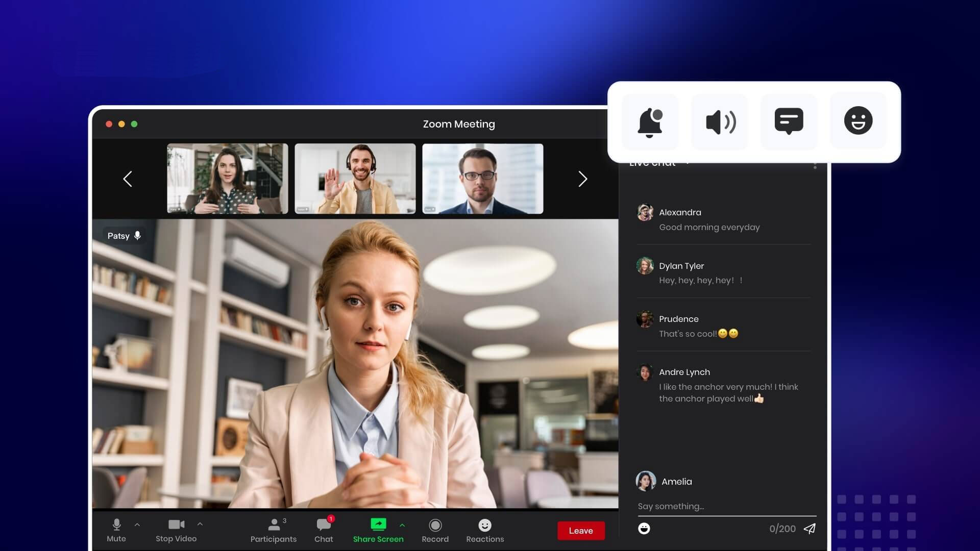Open Reactions in the toolbar
This screenshot has height=551, width=980.
pos(485,530)
